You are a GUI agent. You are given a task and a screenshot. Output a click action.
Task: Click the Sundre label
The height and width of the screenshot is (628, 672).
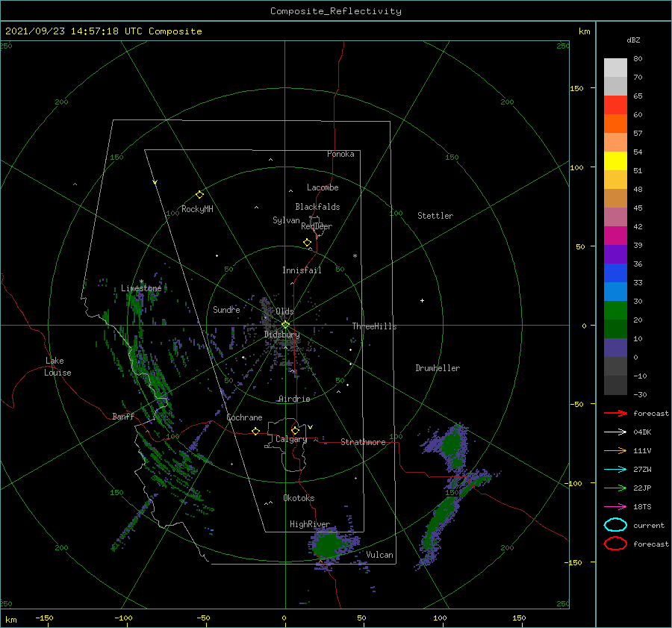pos(226,309)
